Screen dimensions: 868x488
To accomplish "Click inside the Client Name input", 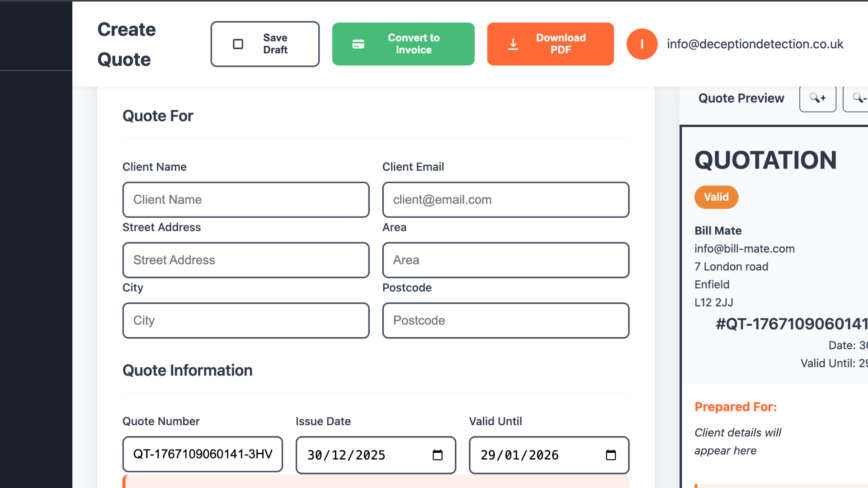I will 245,200.
